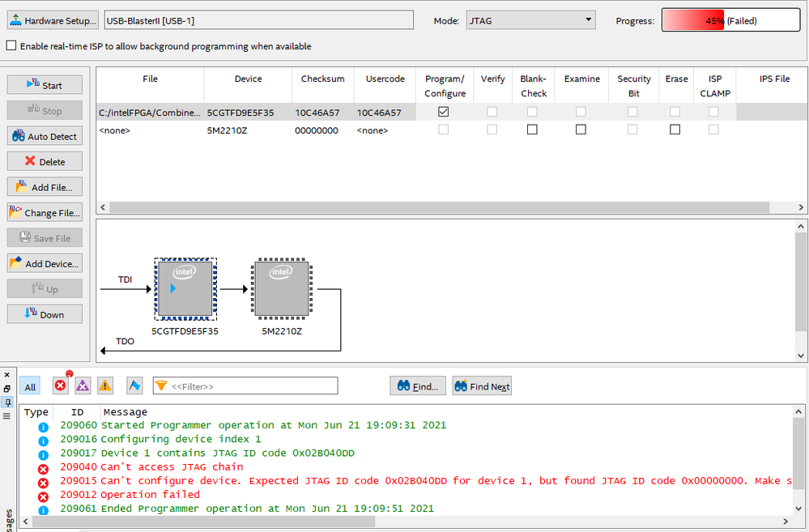The width and height of the screenshot is (809, 532).
Task: Open the Mode dropdown set to JTAG
Action: (x=530, y=20)
